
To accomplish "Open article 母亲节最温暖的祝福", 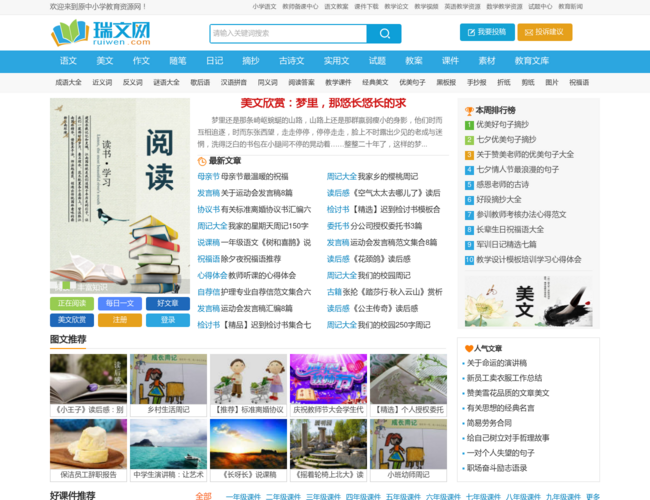I will click(255, 177).
